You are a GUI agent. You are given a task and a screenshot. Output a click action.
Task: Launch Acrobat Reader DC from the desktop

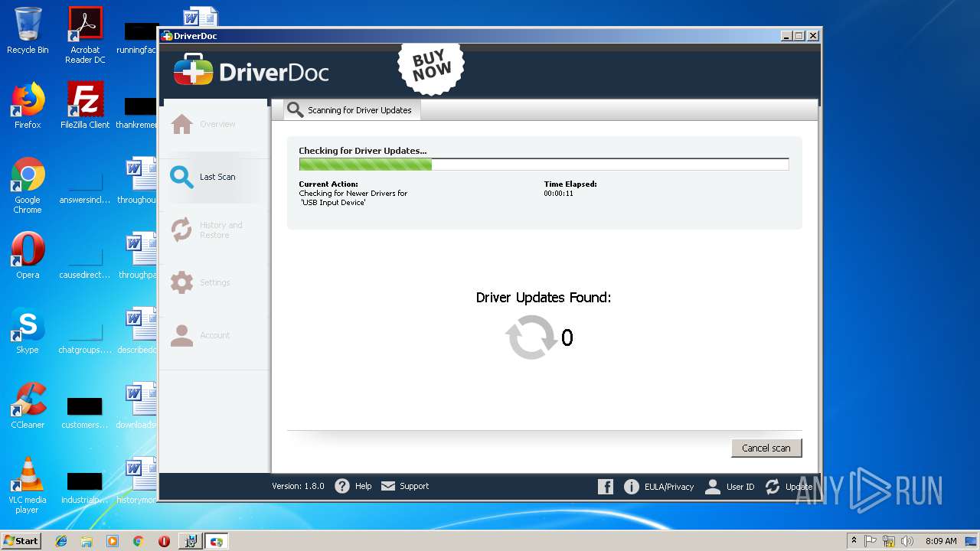pyautogui.click(x=85, y=35)
